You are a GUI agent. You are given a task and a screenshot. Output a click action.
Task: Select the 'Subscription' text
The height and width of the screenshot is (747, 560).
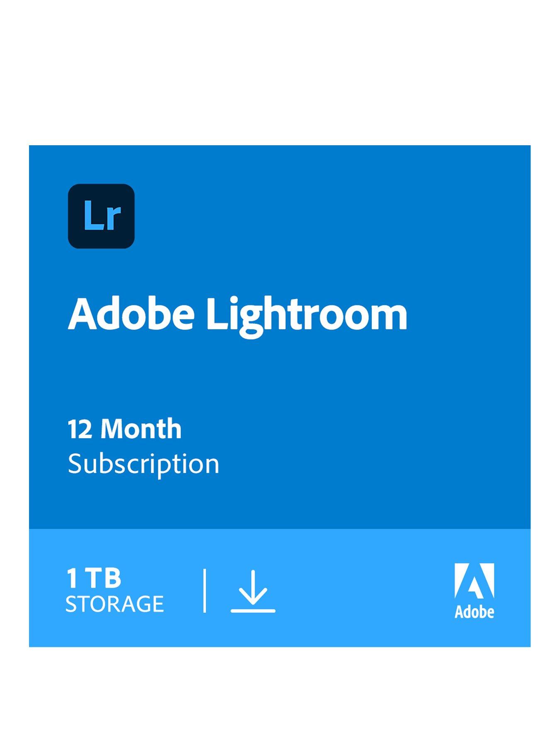coord(144,464)
